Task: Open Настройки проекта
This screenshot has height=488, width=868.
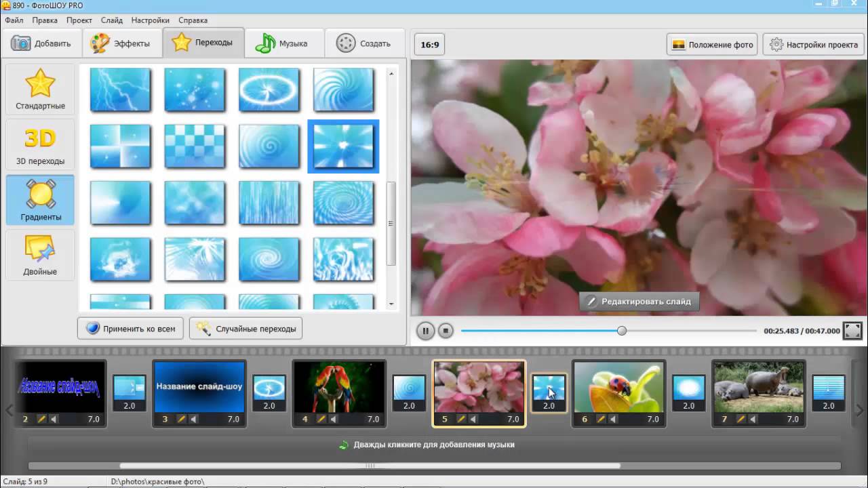Action: pyautogui.click(x=813, y=45)
